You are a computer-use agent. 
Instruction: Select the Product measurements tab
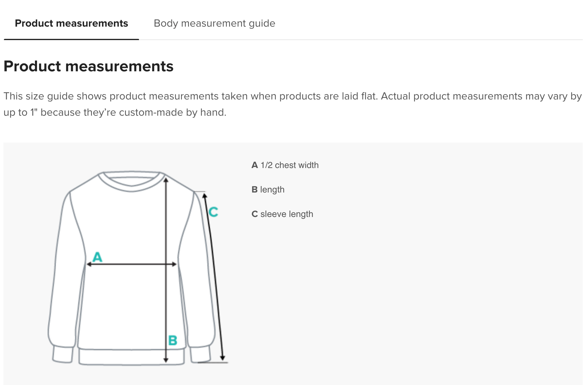click(x=71, y=23)
